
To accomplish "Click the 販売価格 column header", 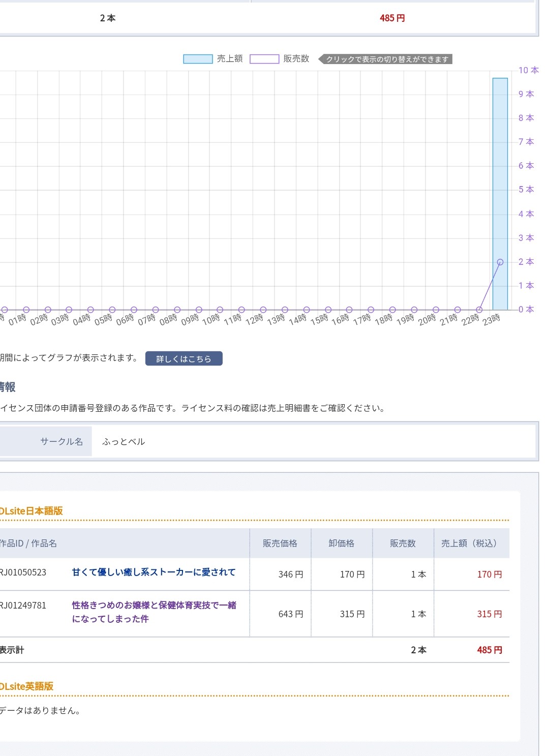I will point(280,543).
